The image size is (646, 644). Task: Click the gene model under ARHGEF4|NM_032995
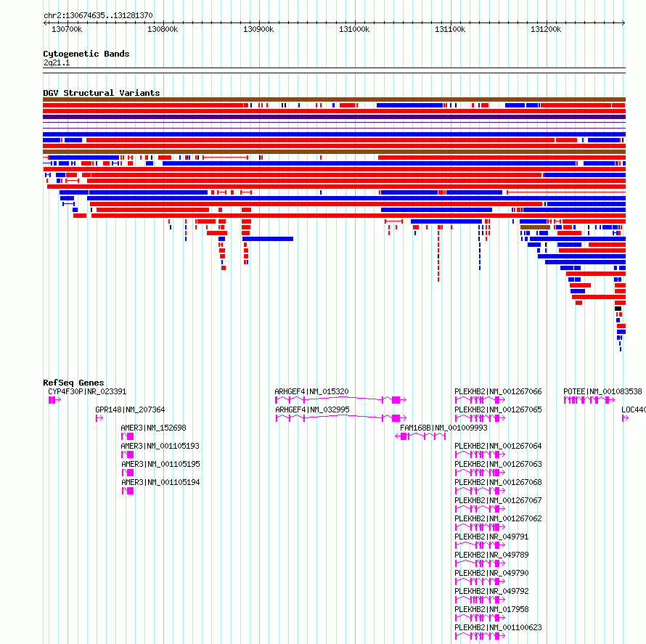341,417
